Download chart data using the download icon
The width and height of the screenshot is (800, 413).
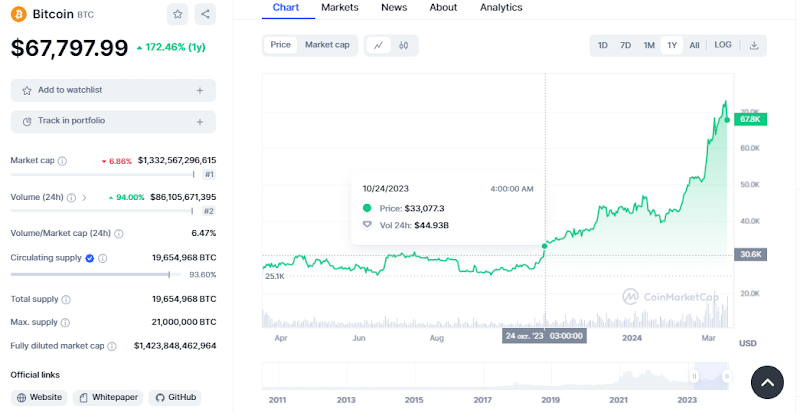click(754, 45)
